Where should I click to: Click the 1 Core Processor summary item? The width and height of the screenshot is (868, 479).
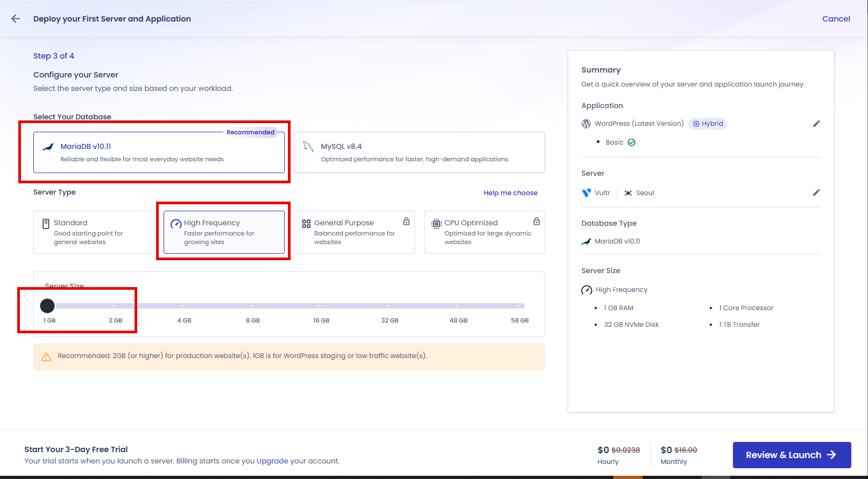tap(746, 308)
